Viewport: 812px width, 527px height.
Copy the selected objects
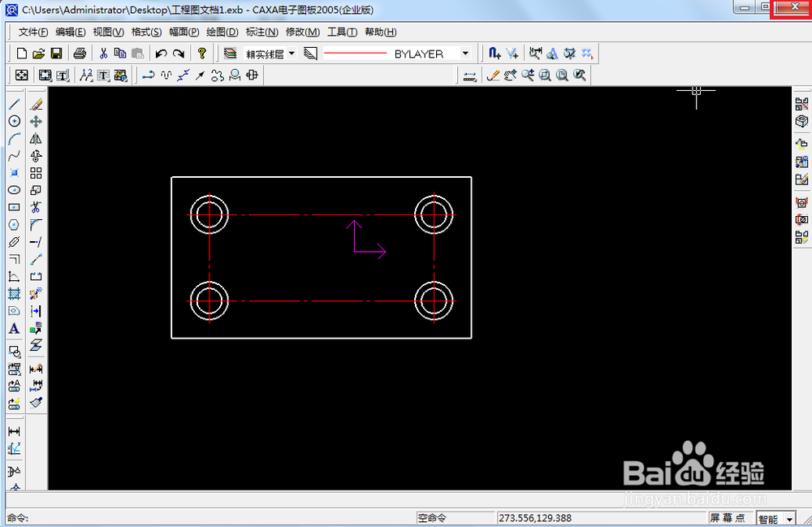tap(120, 54)
